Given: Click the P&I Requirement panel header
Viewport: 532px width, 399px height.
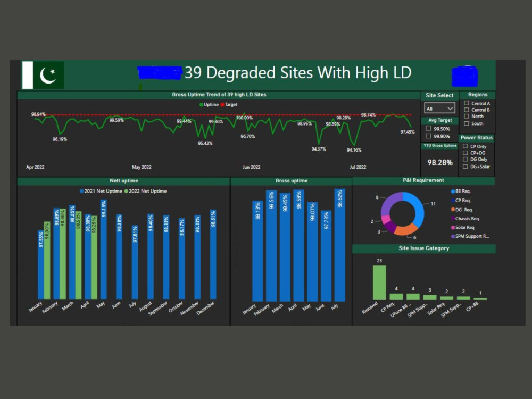Looking at the screenshot, I should [x=423, y=180].
